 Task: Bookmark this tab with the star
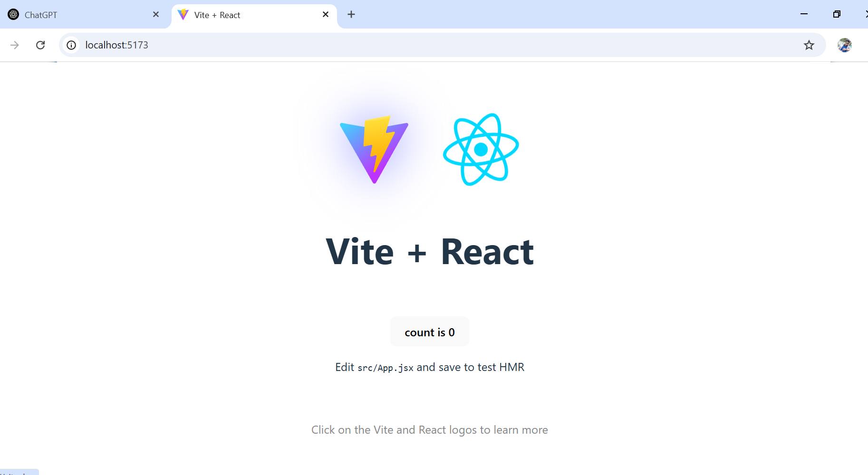[809, 45]
